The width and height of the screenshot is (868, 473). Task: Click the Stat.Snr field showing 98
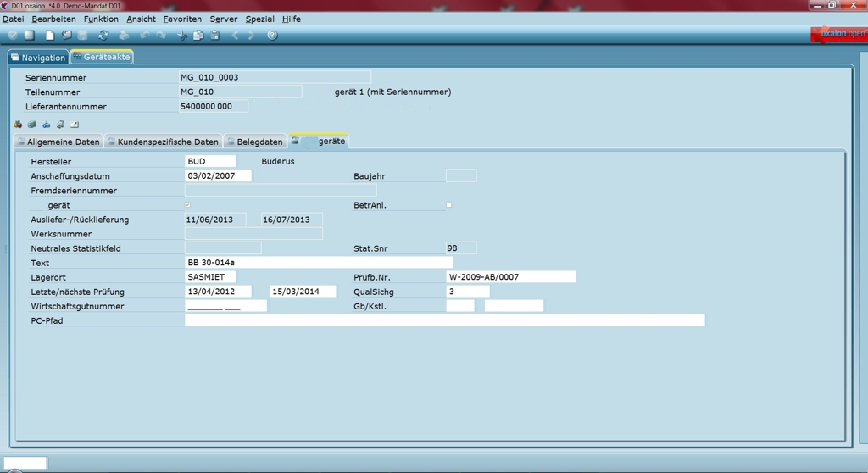461,248
